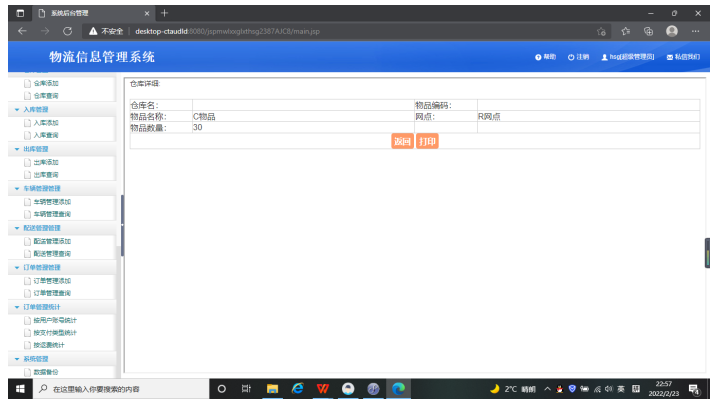Click the C物品 value cell
The image size is (721, 407).
coord(303,116)
